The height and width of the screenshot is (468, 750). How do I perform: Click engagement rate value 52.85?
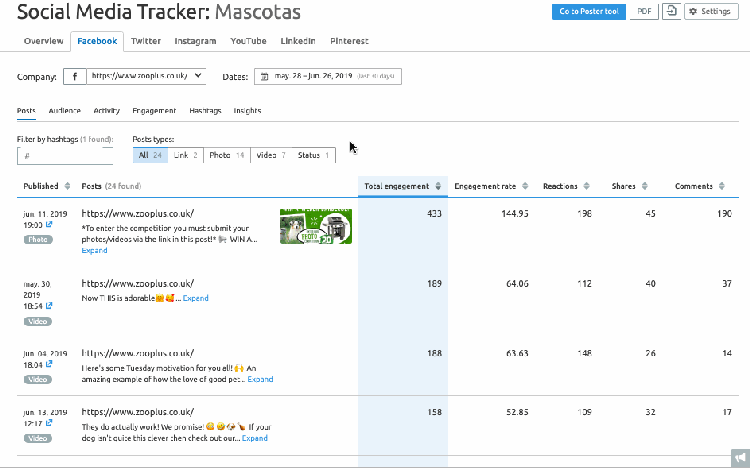[517, 412]
